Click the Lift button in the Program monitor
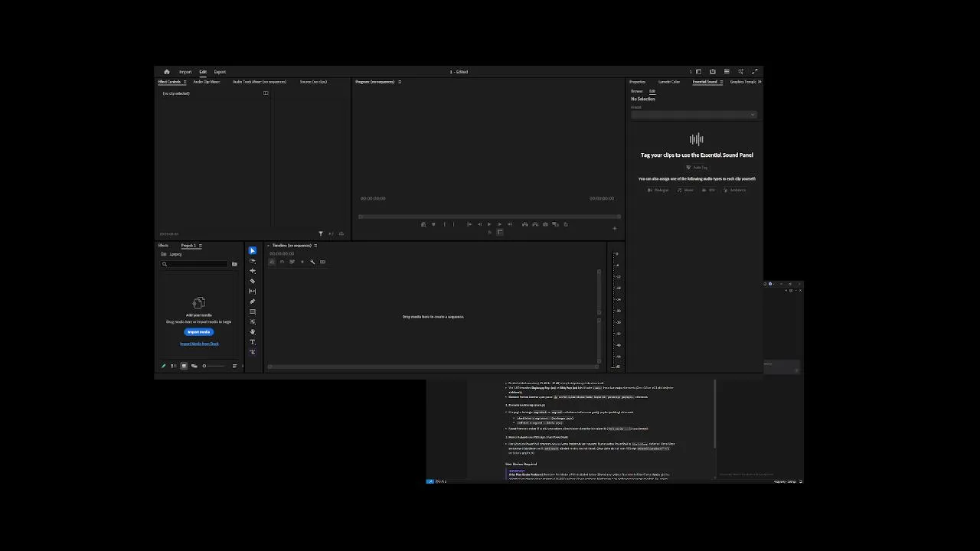This screenshot has width=980, height=551. 525,224
